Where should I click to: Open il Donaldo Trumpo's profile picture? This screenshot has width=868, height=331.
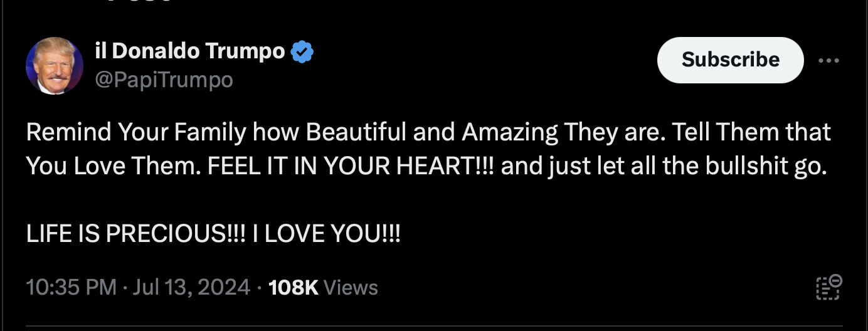point(55,66)
